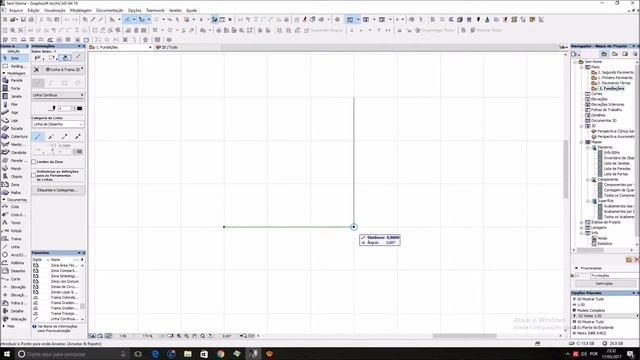This screenshot has height=360, width=640.
Task: Click the black line pen color swatch
Action: click(79, 109)
